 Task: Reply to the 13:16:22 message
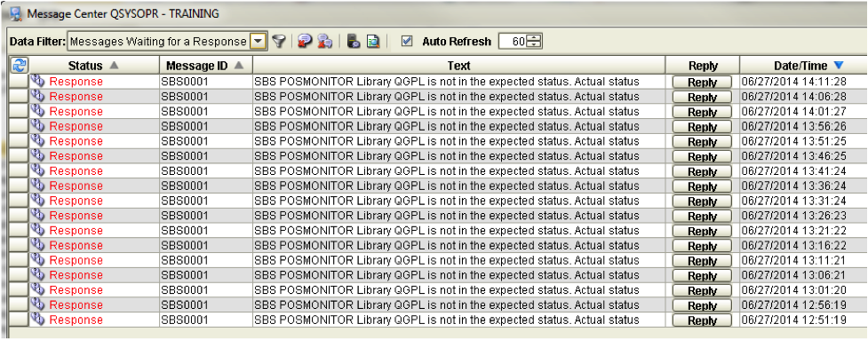coord(702,246)
